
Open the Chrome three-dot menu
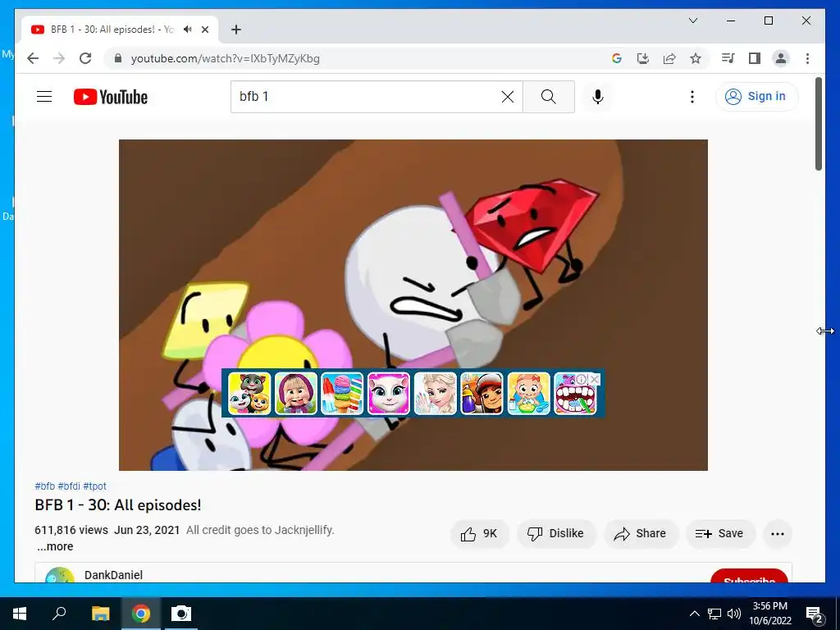807,58
